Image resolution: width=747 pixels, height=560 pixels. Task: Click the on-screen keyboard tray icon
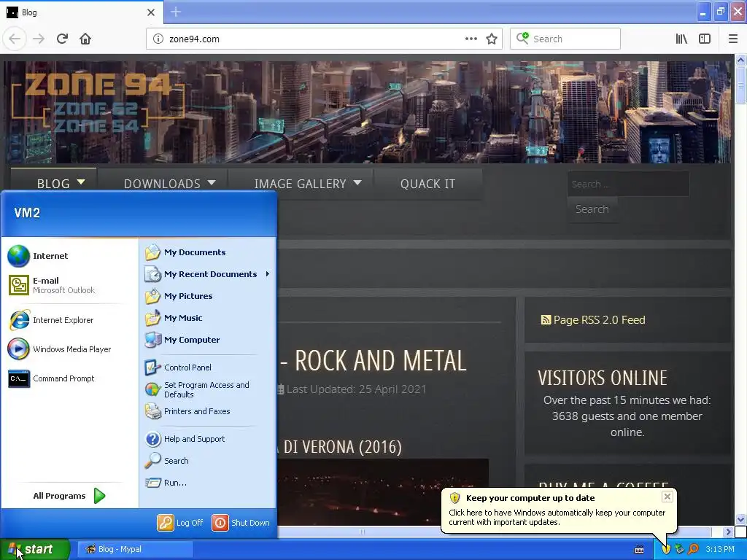tap(639, 550)
